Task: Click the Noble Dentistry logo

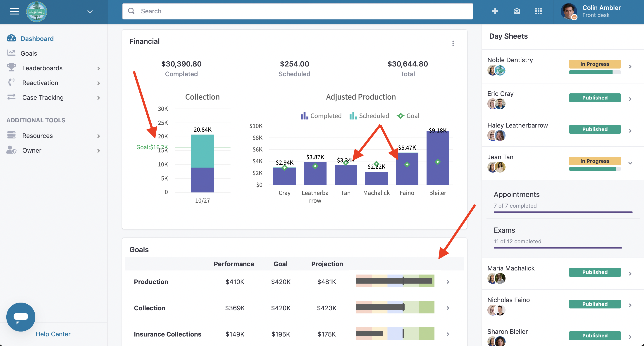Action: (37, 12)
